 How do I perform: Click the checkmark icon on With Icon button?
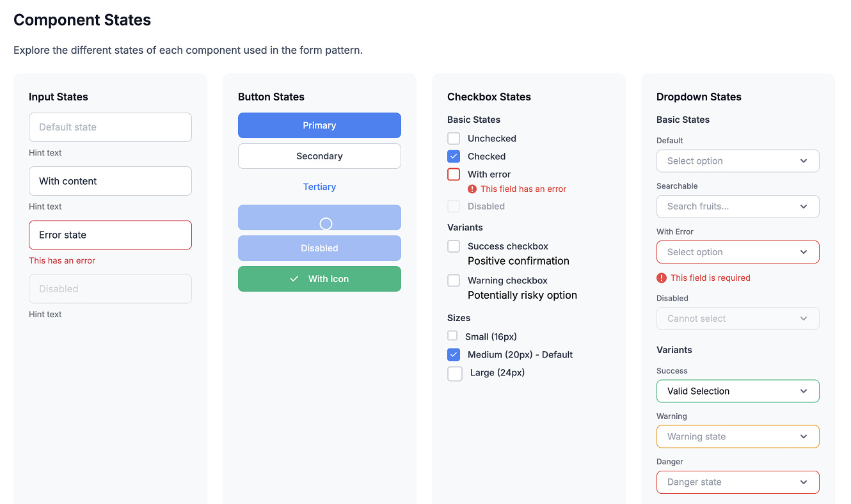pos(294,279)
